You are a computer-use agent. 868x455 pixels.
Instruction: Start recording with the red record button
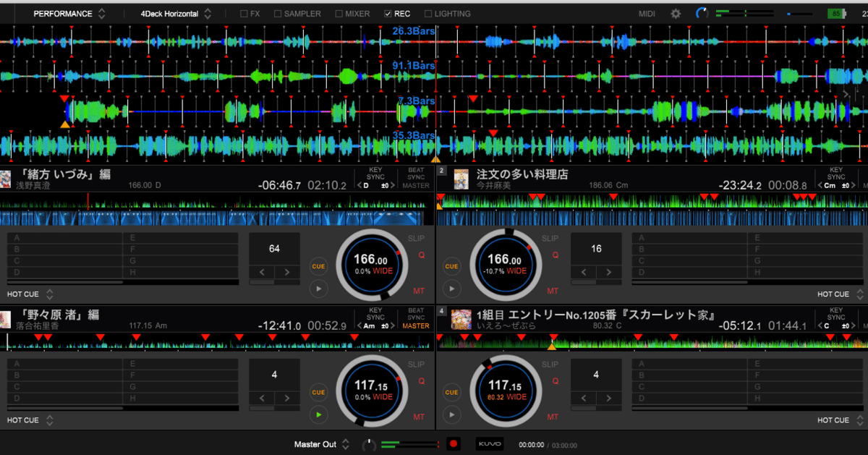click(454, 443)
